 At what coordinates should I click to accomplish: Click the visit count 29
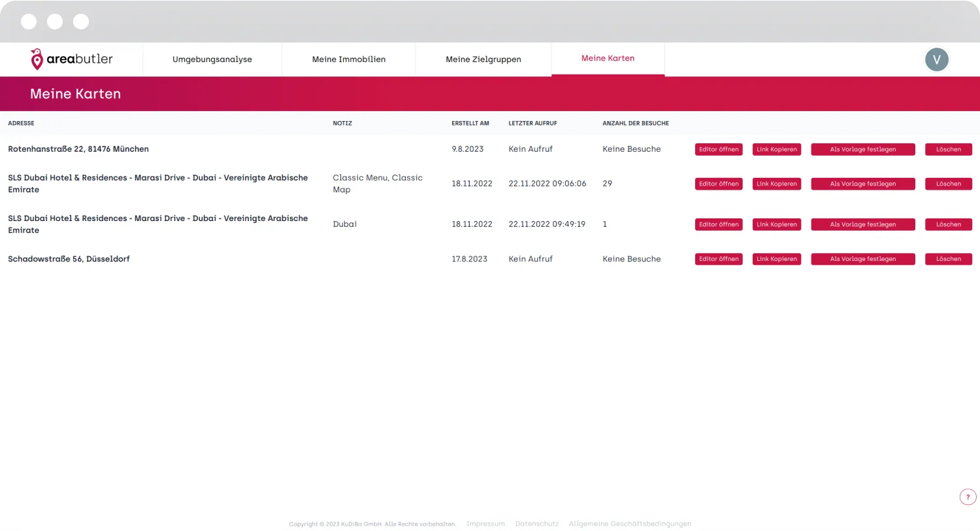pos(608,184)
